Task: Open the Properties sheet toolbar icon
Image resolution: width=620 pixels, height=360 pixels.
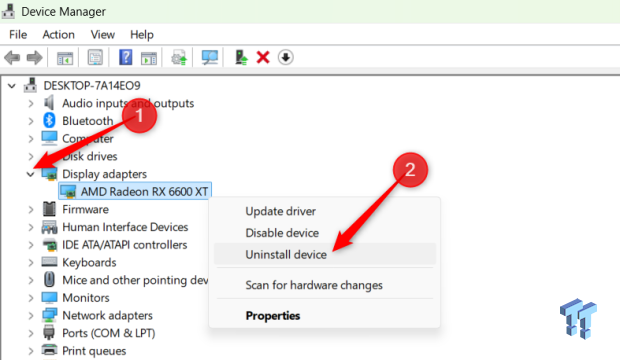Action: point(95,58)
